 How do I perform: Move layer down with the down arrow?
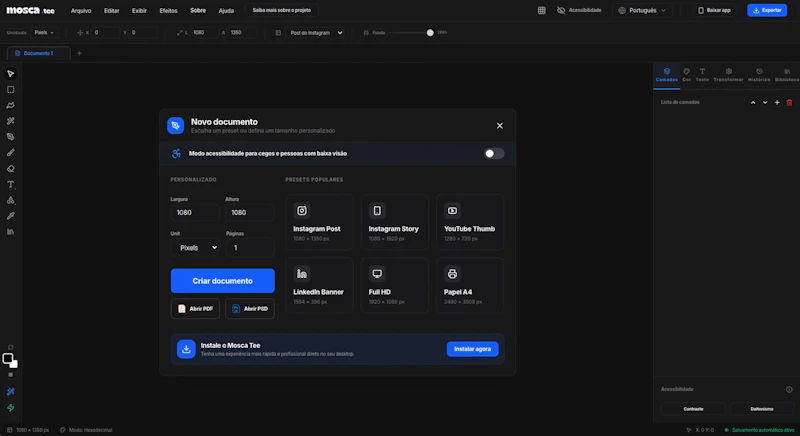pyautogui.click(x=765, y=102)
